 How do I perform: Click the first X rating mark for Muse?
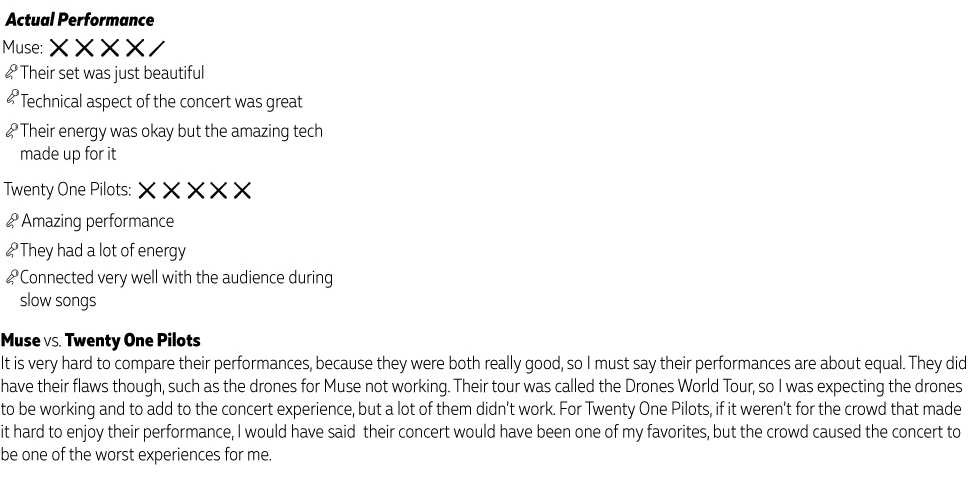pos(59,48)
